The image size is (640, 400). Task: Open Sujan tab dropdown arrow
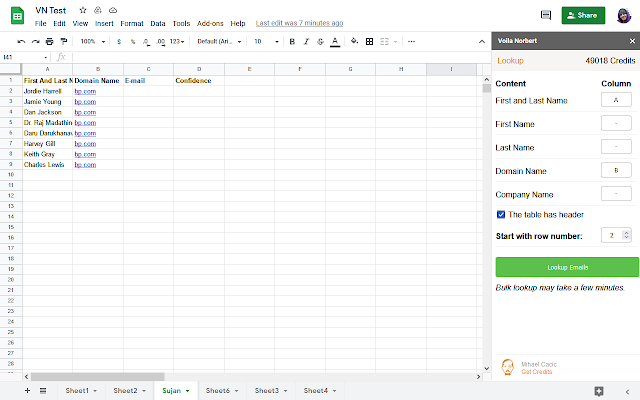pyautogui.click(x=187, y=391)
